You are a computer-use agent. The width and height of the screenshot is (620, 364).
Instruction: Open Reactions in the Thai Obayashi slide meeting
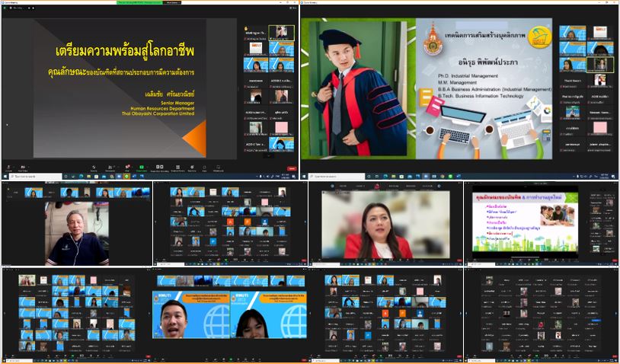click(x=193, y=168)
